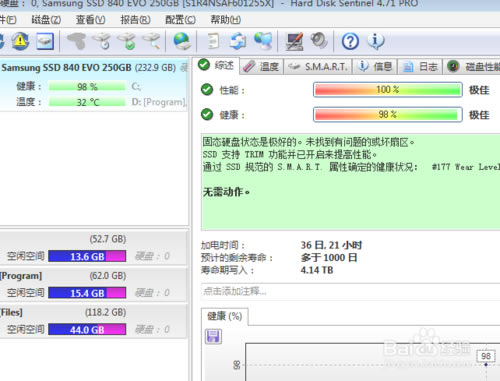The image size is (500, 381).
Task: Switch to the 日志 tab
Action: [x=420, y=67]
